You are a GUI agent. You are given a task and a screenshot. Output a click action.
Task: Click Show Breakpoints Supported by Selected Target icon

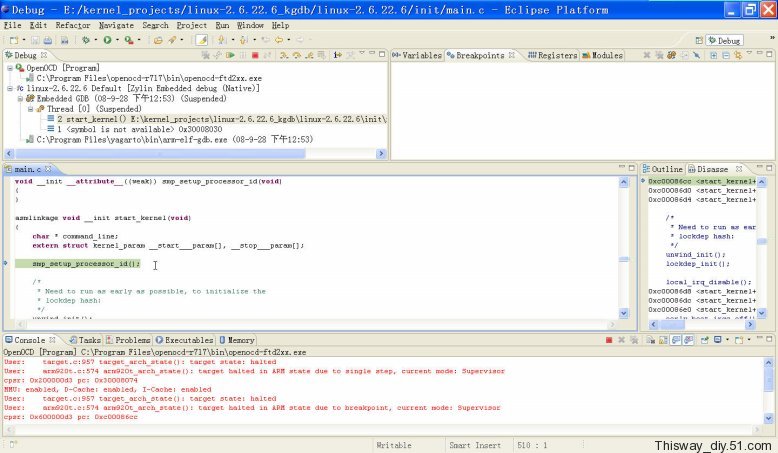click(x=671, y=55)
